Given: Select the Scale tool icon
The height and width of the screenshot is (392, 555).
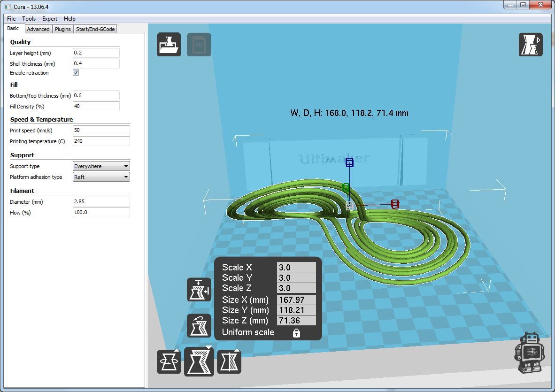Looking at the screenshot, I should [x=199, y=361].
